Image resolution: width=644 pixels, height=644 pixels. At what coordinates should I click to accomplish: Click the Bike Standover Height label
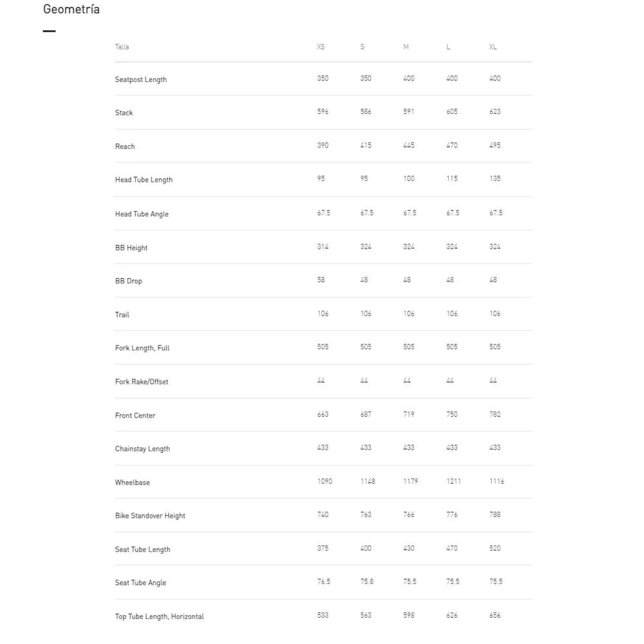(x=150, y=516)
